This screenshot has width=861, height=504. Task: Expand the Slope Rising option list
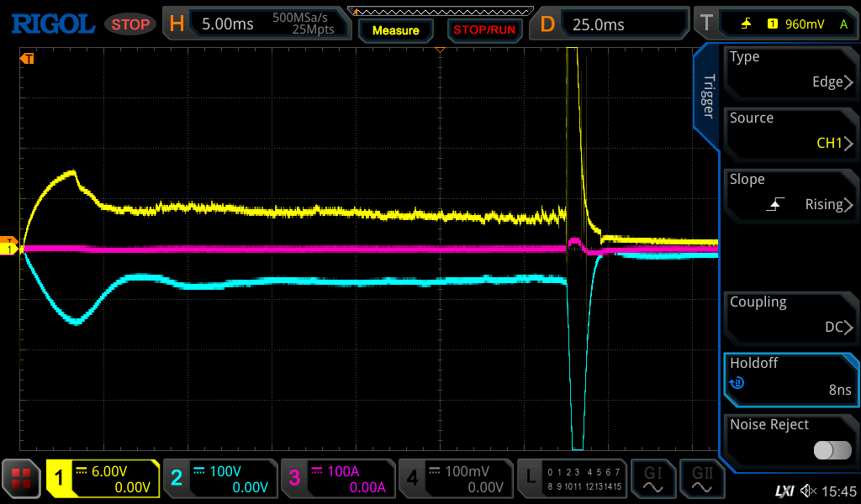790,193
